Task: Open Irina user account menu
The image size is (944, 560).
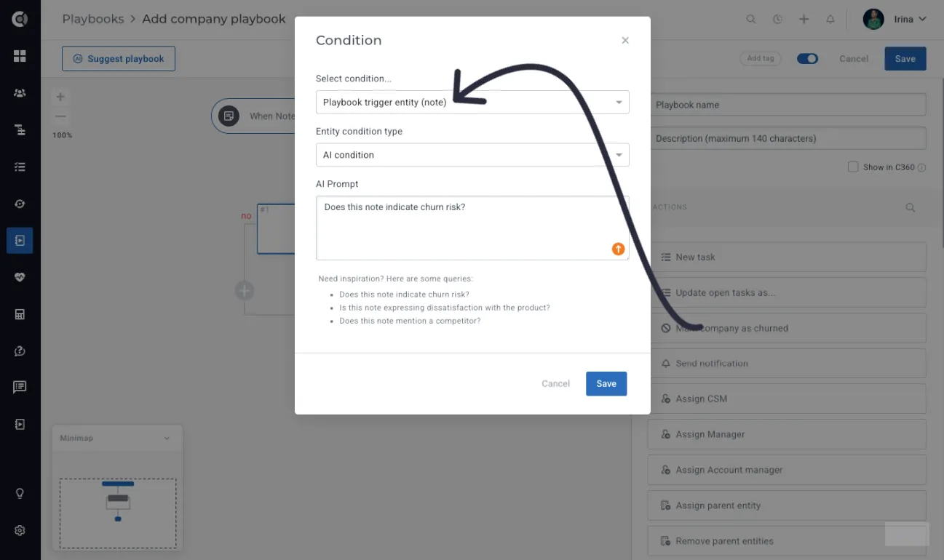Action: tap(895, 20)
